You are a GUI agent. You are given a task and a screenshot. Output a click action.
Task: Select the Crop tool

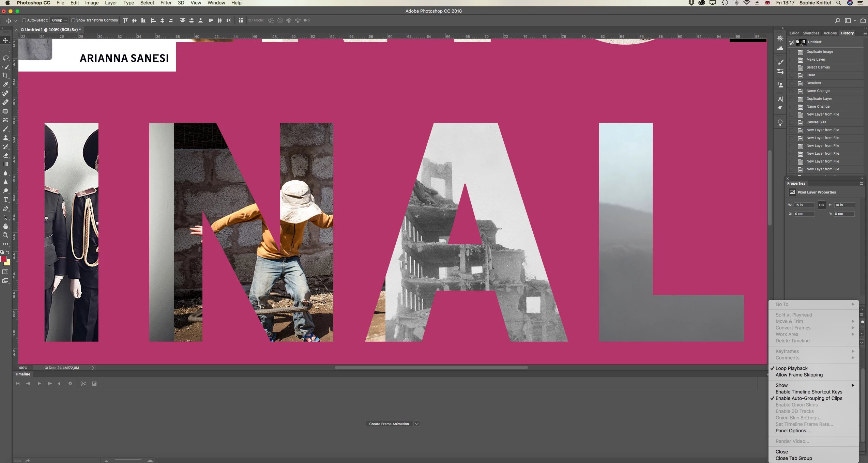pos(5,76)
